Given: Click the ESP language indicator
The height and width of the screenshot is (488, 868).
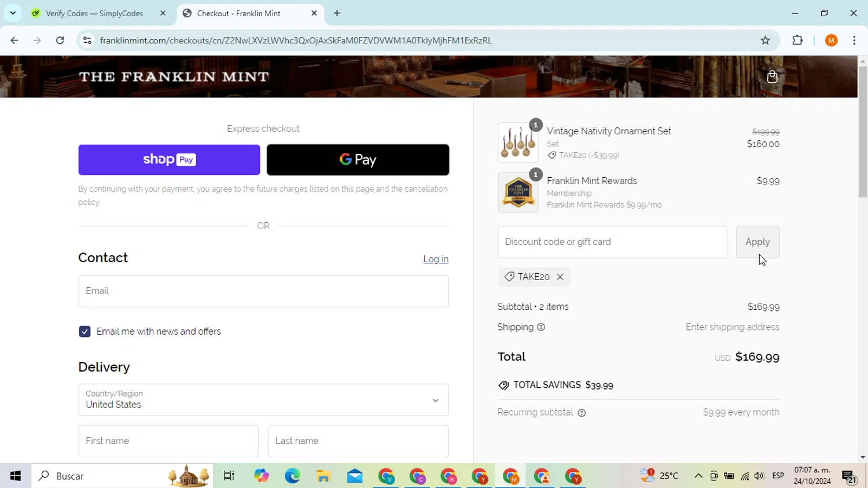Looking at the screenshot, I should (778, 476).
